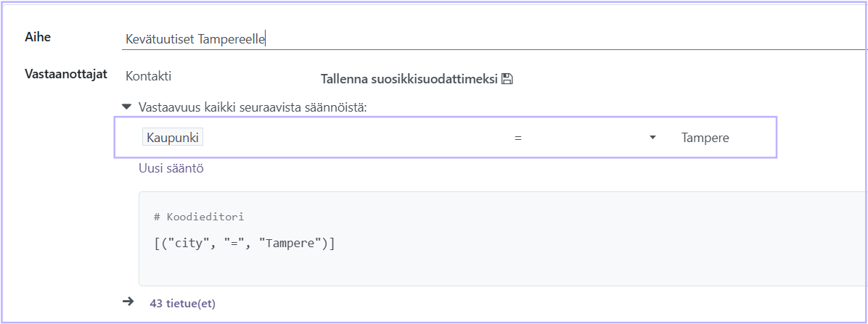Select the equals operator in the rule
The width and height of the screenshot is (868, 324).
(518, 138)
